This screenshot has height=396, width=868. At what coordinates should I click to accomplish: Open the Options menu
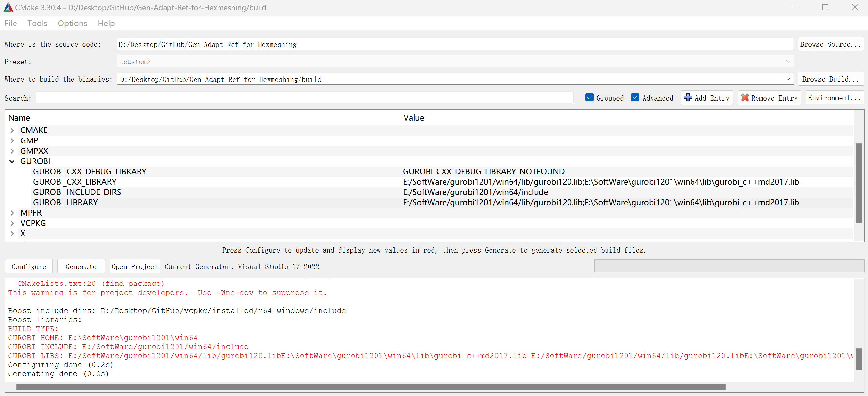point(72,23)
